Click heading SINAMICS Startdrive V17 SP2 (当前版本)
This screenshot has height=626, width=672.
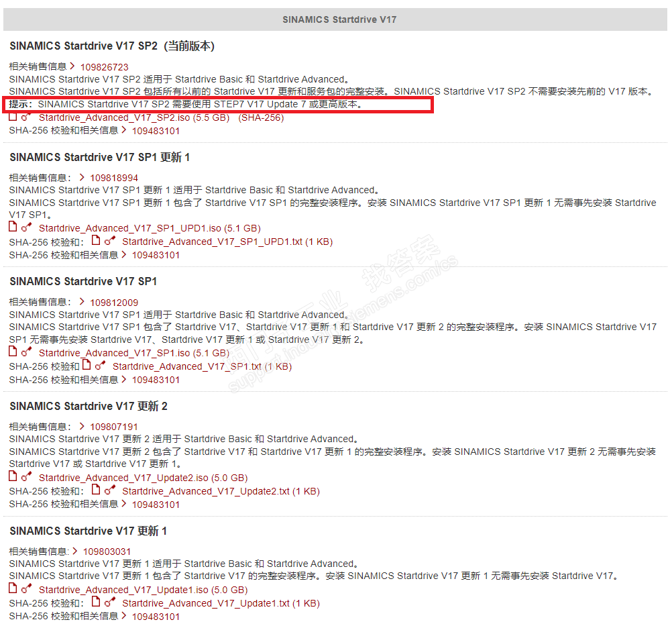[x=112, y=46]
